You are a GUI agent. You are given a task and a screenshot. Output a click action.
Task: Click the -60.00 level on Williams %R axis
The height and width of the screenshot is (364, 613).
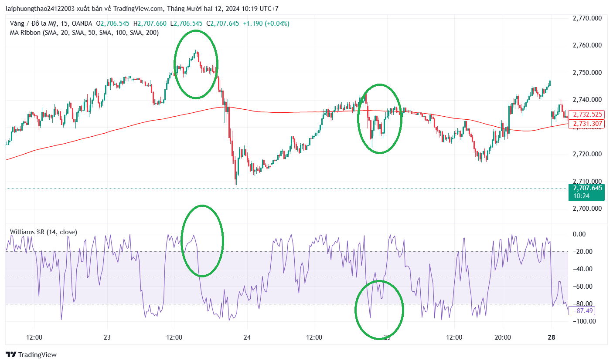[x=582, y=286]
